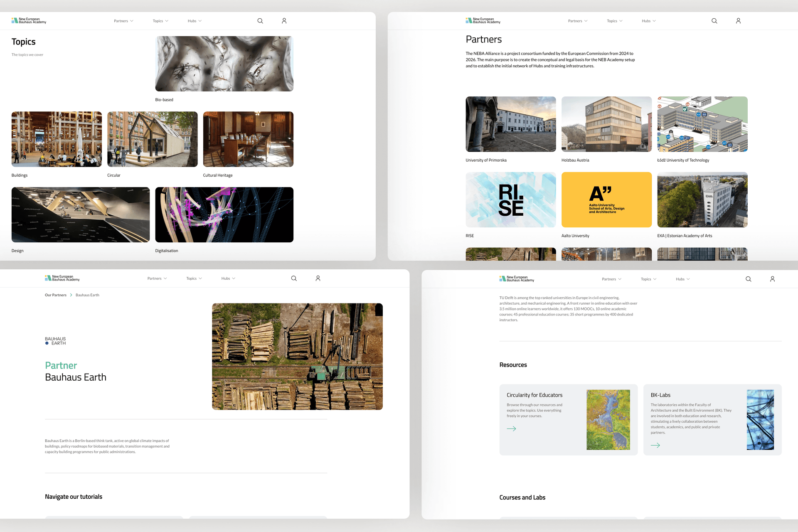This screenshot has height=532, width=798.
Task: Click the search icon in the Resources window
Action: [749, 279]
